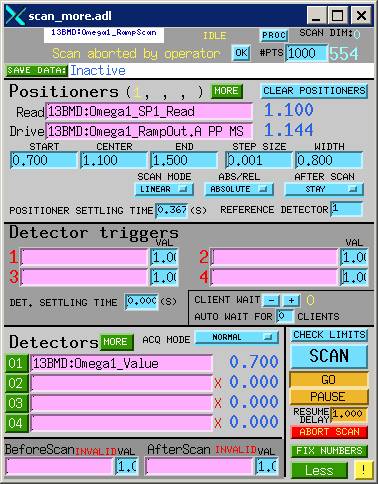Click detector 04 PV field
This screenshot has height=484, width=378.
coord(122,424)
